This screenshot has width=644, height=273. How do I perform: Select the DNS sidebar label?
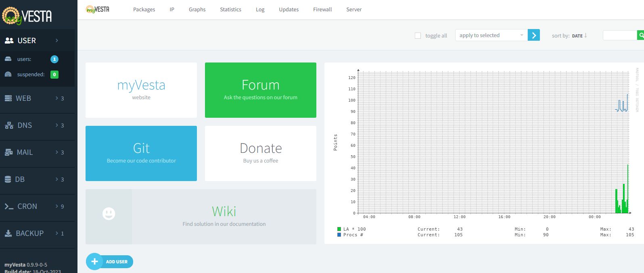tap(25, 125)
